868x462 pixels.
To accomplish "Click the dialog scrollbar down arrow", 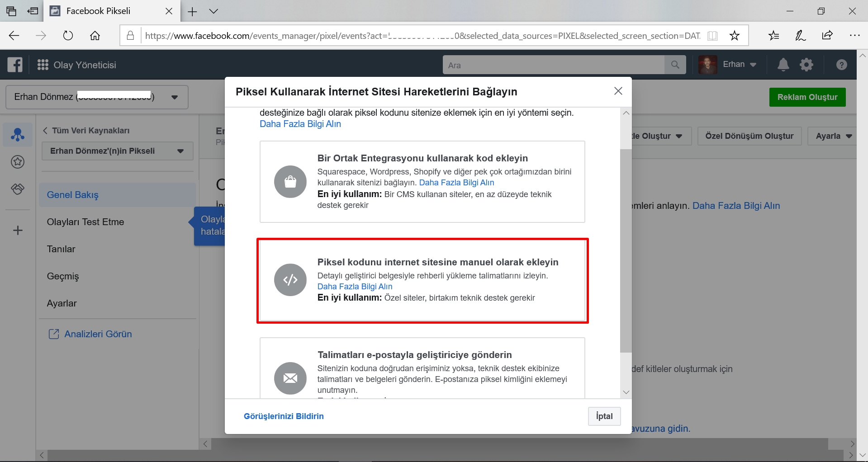I will point(626,392).
